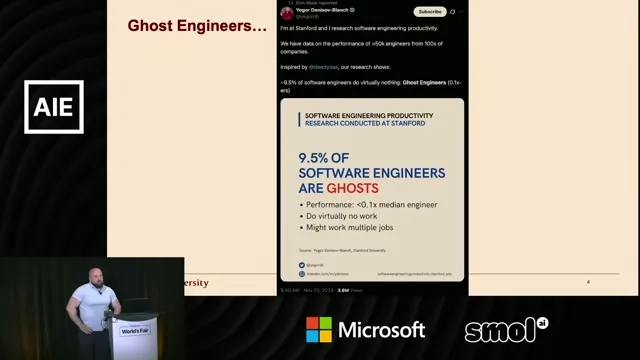
Task: Click the Subscribe button on the tweet
Action: [430, 12]
